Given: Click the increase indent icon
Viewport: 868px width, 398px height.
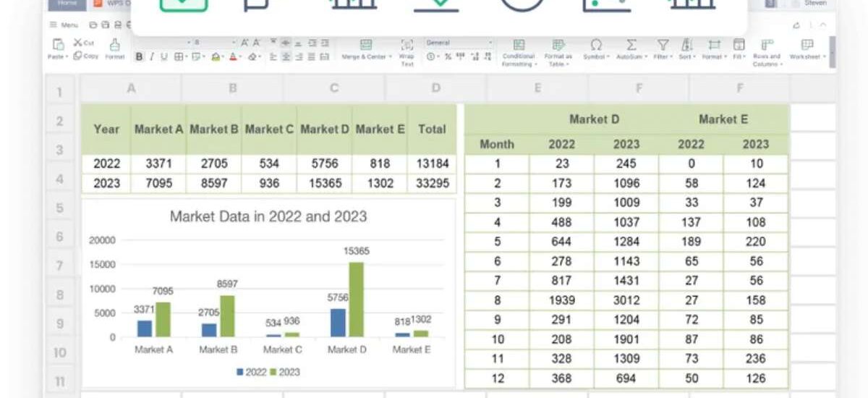Looking at the screenshot, I should point(325,43).
